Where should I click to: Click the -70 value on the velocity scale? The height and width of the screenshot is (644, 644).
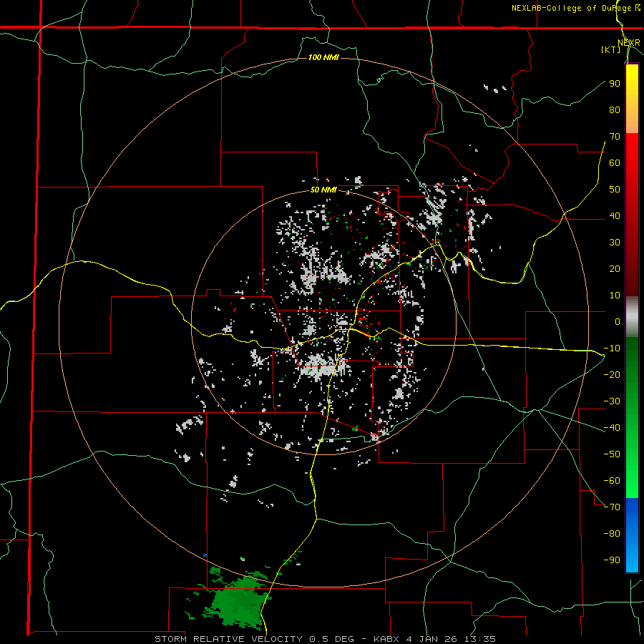pyautogui.click(x=612, y=507)
